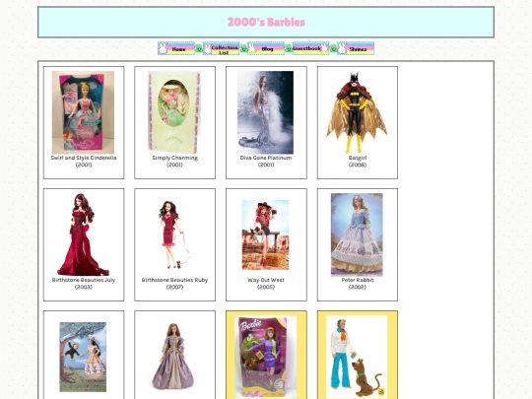Open the purple gown doll image

tap(173, 357)
